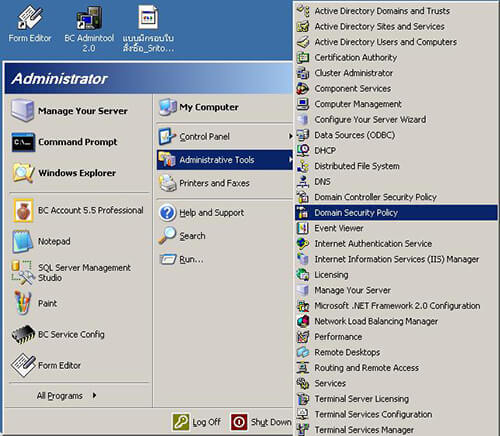Open the Thai-named document desktop icon
This screenshot has height=436, width=500.
(148, 17)
